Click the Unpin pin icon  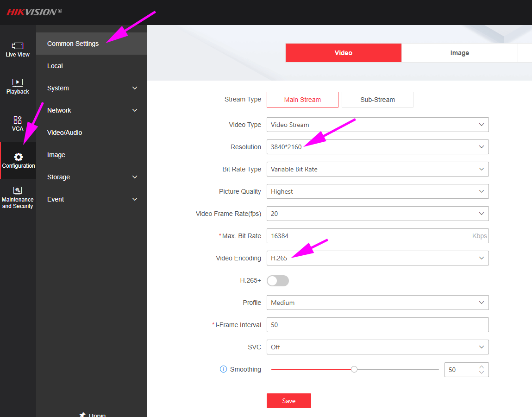(82, 415)
